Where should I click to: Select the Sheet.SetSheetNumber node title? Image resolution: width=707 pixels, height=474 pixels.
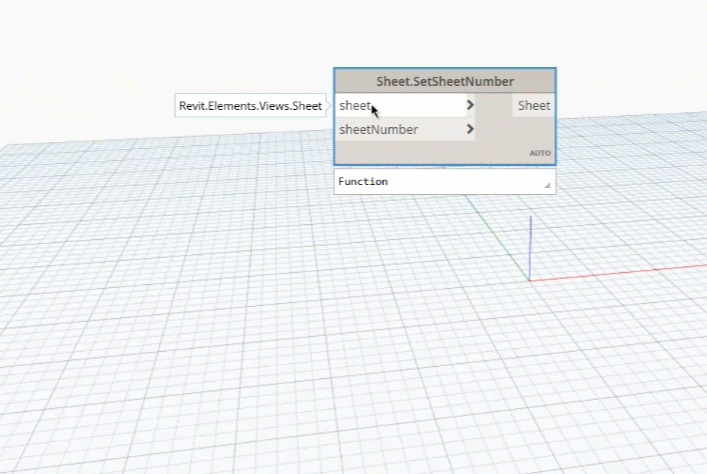(x=445, y=82)
